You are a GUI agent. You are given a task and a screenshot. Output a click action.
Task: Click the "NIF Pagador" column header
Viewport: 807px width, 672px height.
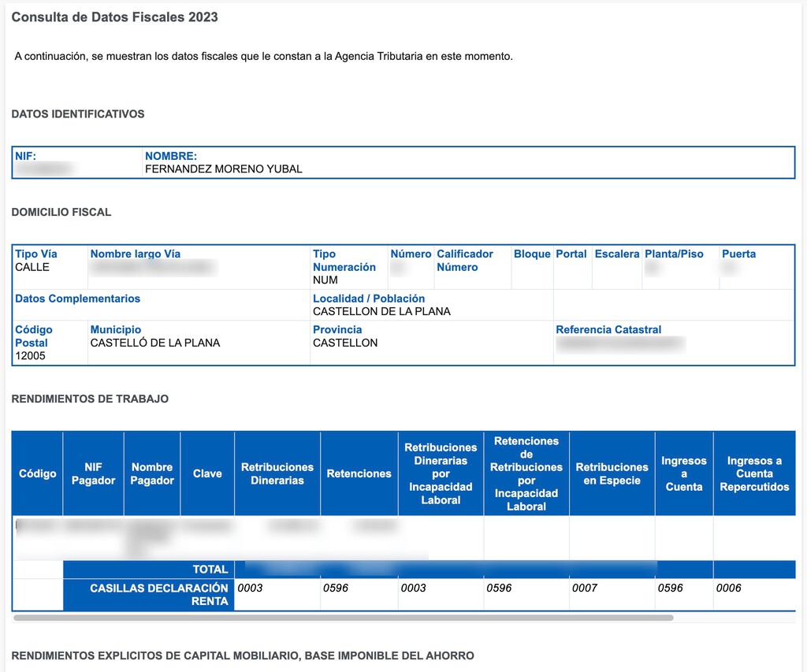point(93,474)
